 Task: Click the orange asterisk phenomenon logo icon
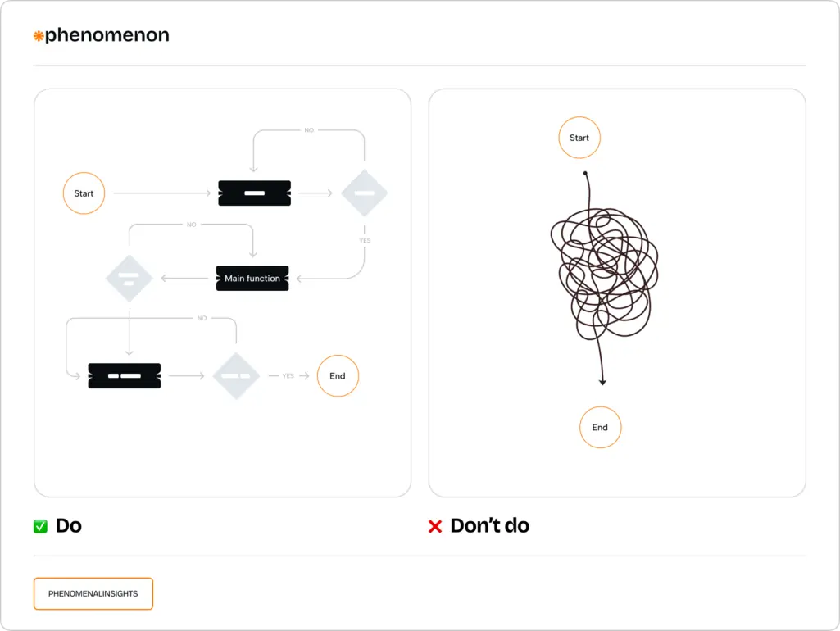pos(38,36)
